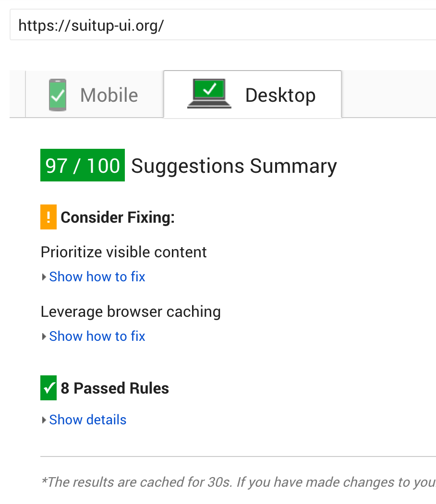The width and height of the screenshot is (436, 504).
Task: Click the Suggestions Summary heading
Action: point(234,166)
